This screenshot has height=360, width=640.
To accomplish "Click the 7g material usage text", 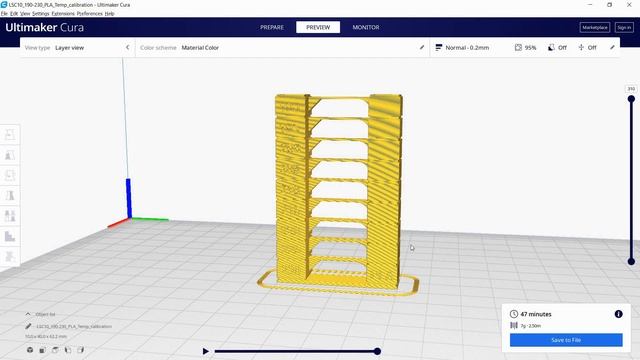I will coord(531,326).
